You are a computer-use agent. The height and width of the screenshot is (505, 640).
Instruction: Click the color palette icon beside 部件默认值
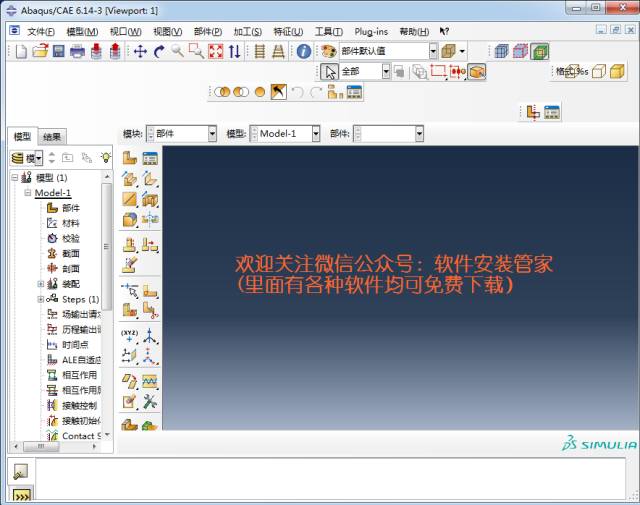(x=328, y=51)
